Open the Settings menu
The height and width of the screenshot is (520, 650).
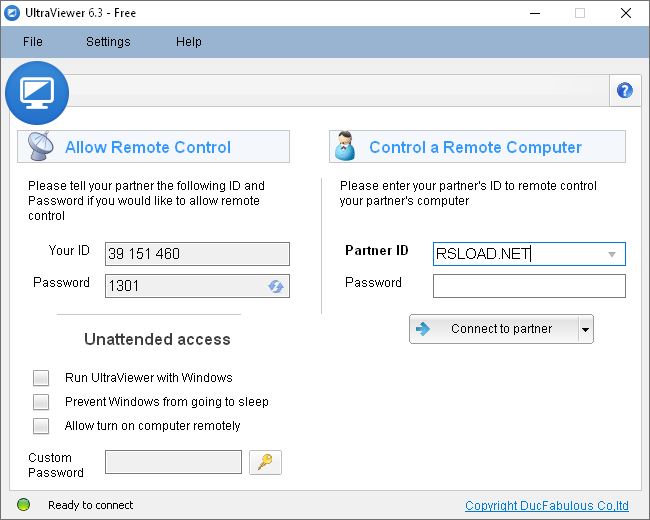click(108, 42)
